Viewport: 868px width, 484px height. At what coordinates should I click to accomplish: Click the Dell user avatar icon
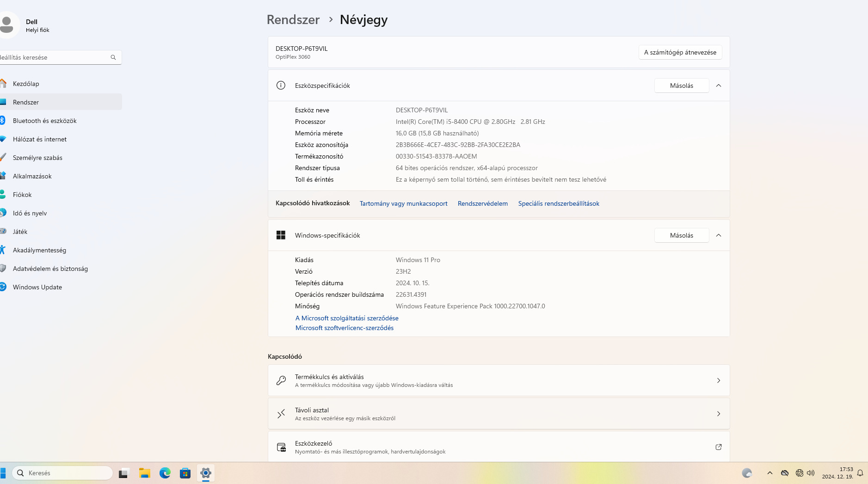tap(7, 25)
